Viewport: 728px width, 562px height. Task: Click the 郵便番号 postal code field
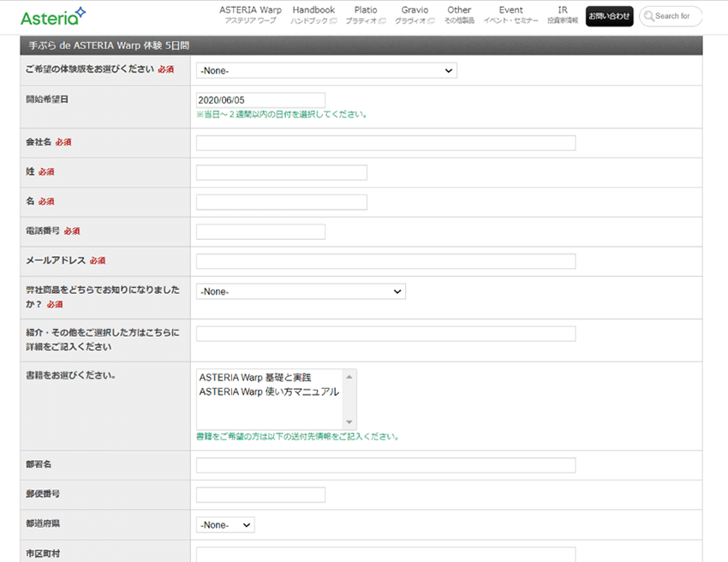(260, 495)
